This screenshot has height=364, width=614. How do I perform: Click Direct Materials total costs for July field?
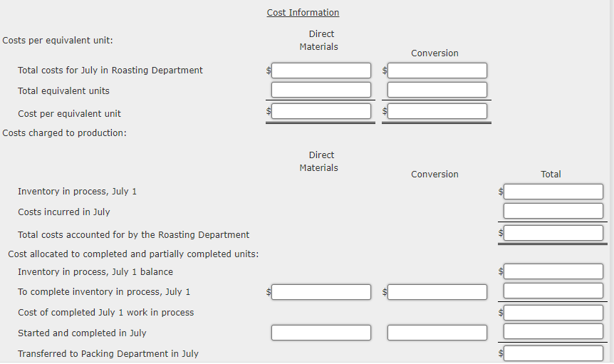[321, 71]
